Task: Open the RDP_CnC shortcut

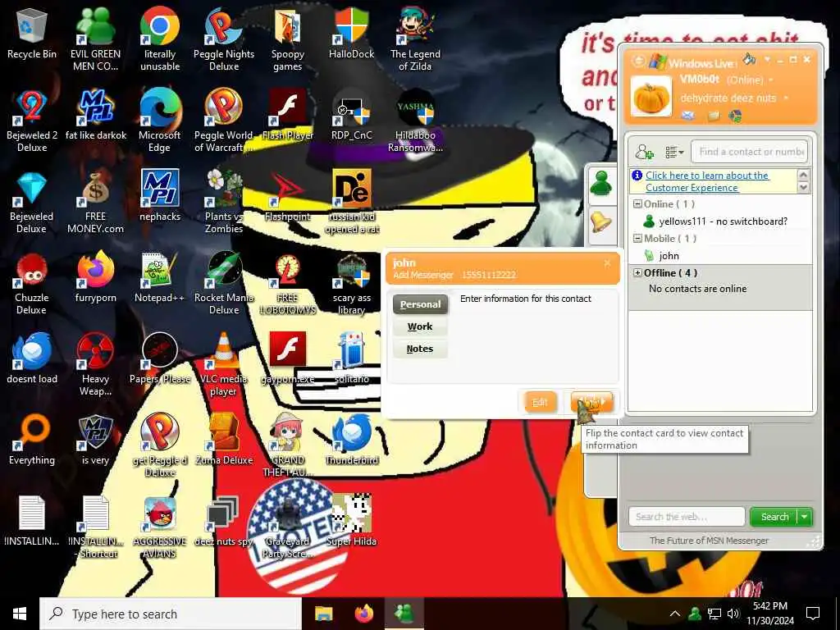Action: (x=351, y=115)
